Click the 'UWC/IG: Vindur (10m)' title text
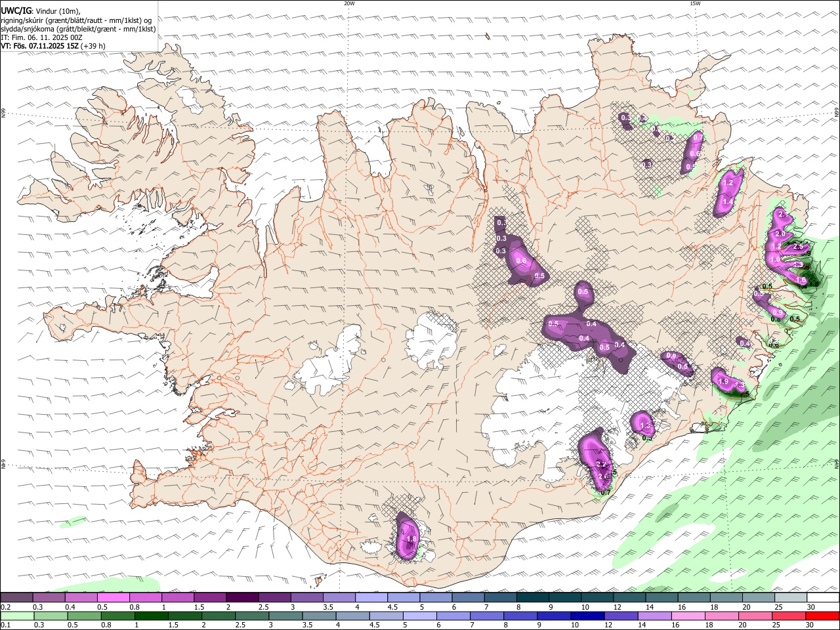Screen dimensions: 840x630 point(41,10)
